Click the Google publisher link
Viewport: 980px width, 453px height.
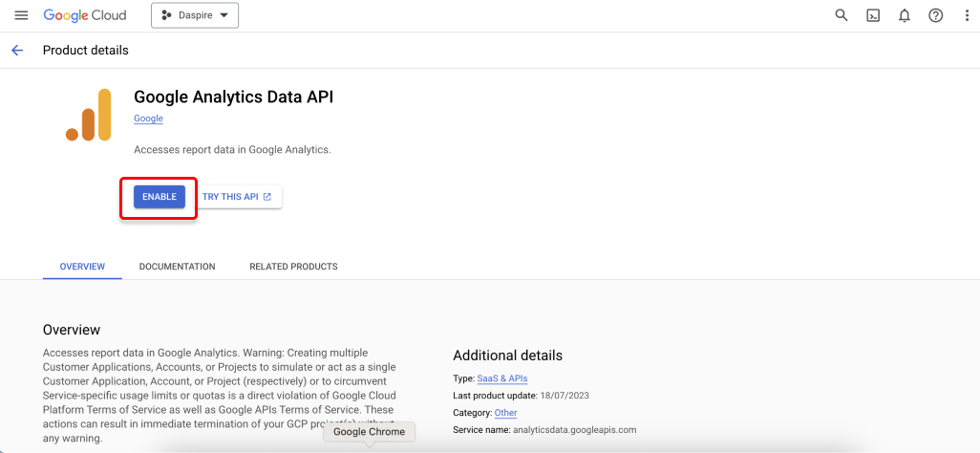click(148, 119)
